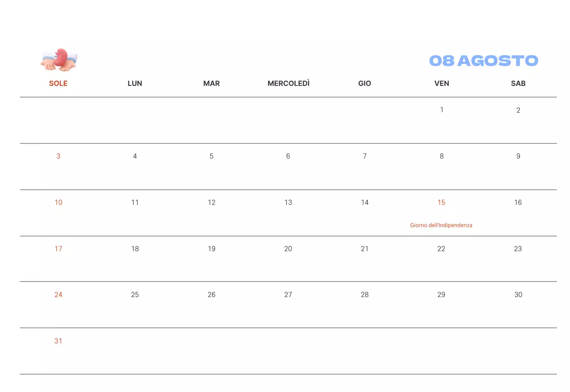The image size is (570, 392).
Task: Click date 9 under Saturday
Action: 518,156
